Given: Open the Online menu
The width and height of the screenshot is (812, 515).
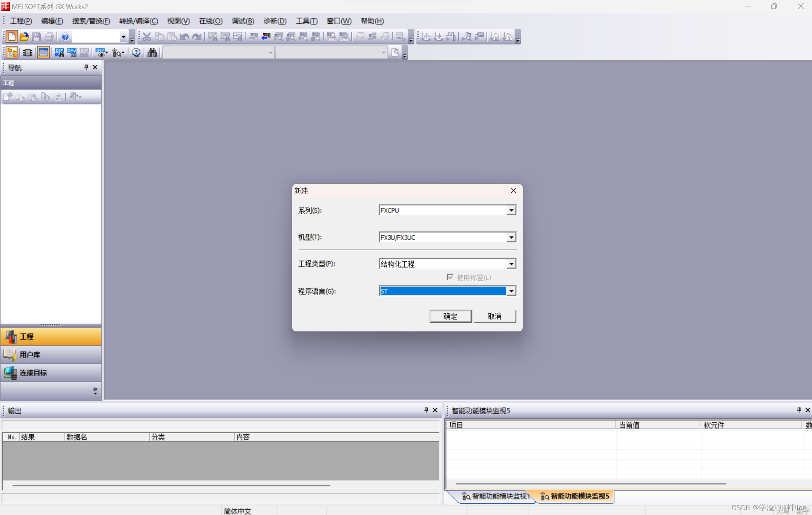Looking at the screenshot, I should click(210, 21).
